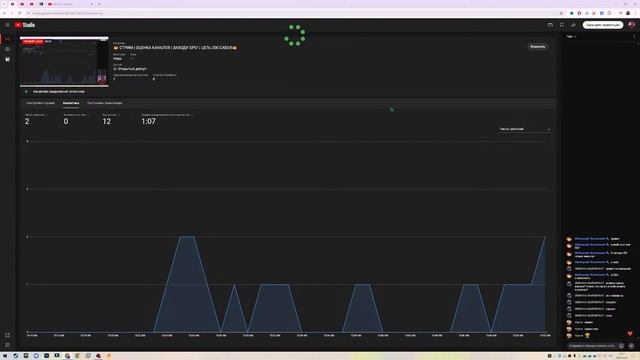The width and height of the screenshot is (640, 360).
Task: Open the clip creation icon in top bar
Action: point(550,25)
